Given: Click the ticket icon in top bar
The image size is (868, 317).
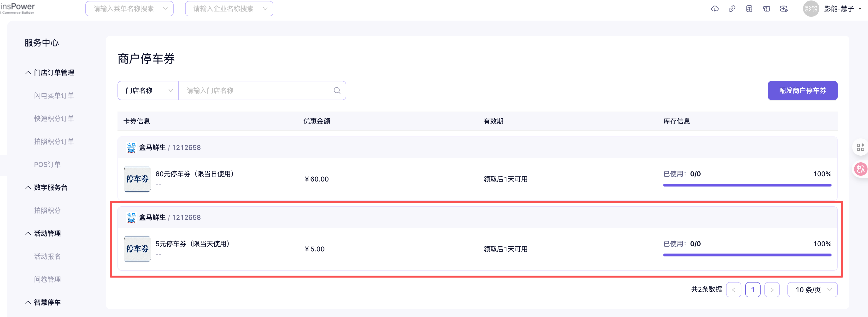Looking at the screenshot, I should point(767,9).
